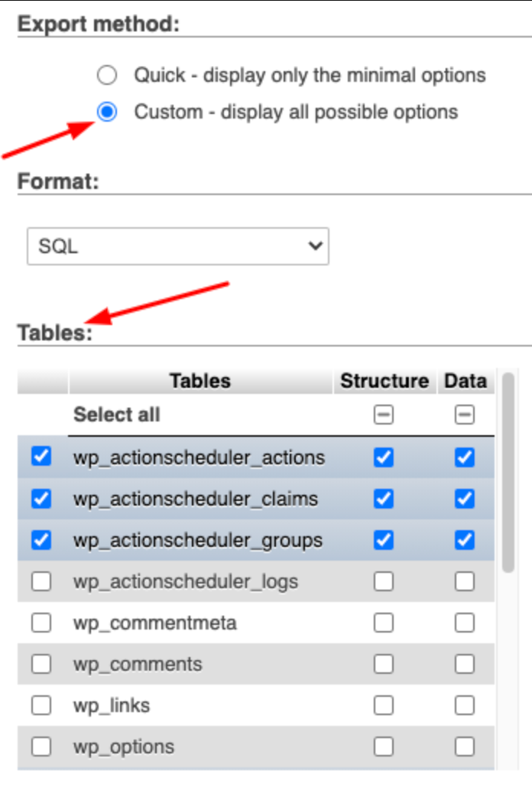Viewport: 532px width, 797px height.
Task: Open the SQL format dropdown
Action: coord(177,246)
